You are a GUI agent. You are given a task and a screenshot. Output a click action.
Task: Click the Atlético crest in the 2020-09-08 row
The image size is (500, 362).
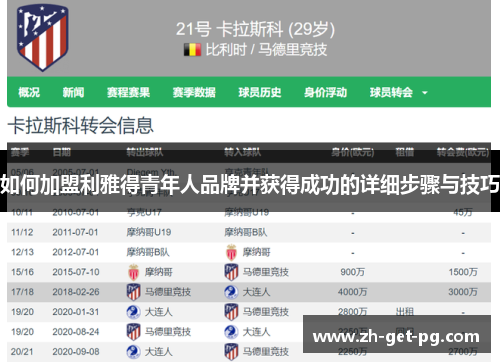[x=231, y=352]
